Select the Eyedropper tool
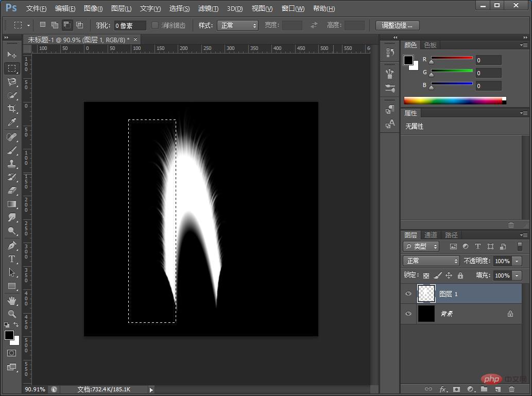Viewport: 532px width, 396px height. click(12, 122)
